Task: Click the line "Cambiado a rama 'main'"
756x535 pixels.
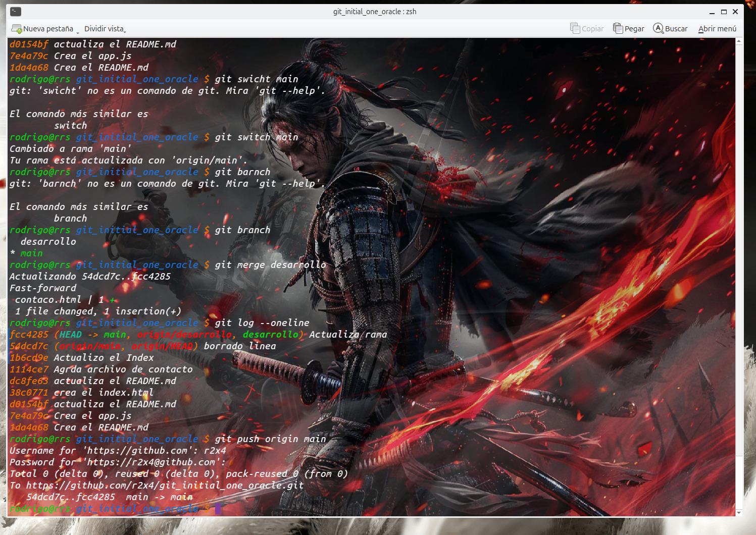Action: [70, 149]
